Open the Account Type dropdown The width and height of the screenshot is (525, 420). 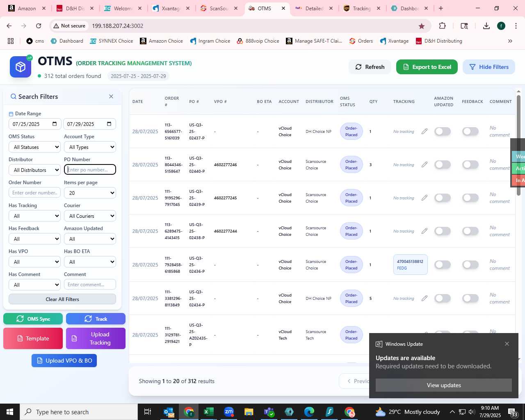click(x=90, y=147)
